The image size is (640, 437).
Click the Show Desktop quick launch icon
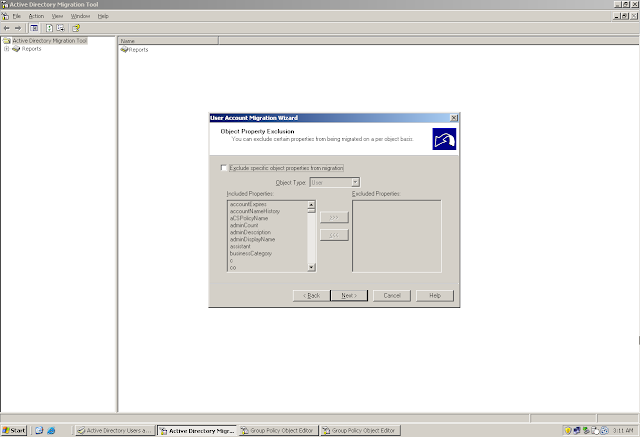click(39, 430)
